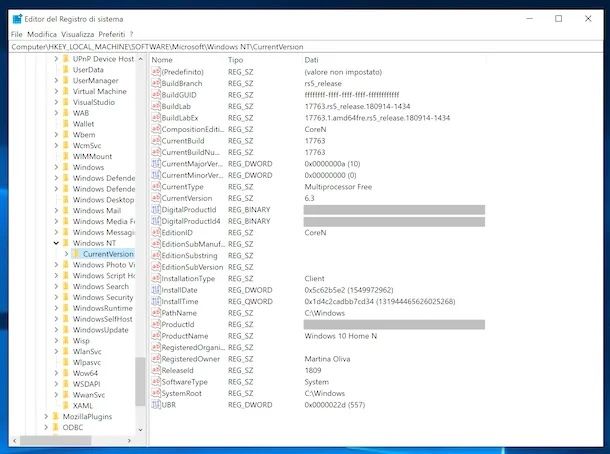The image size is (610, 454).
Task: Expand the Windows Mail key
Action: point(56,210)
